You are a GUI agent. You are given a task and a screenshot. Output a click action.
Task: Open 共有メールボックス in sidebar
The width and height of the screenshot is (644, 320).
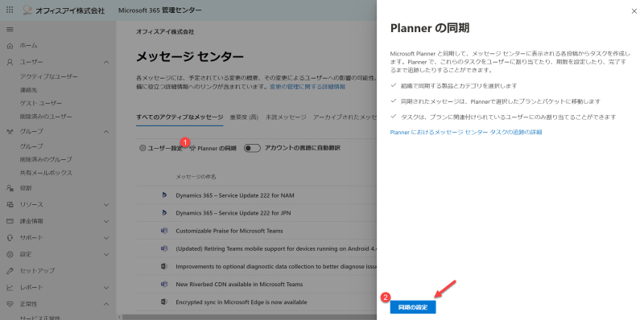point(46,173)
